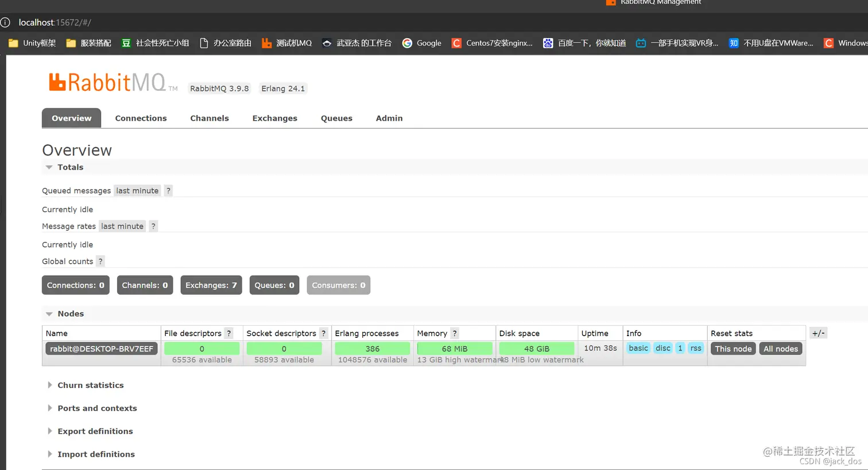Click the green Disk space 48 GiB bar

(537, 349)
